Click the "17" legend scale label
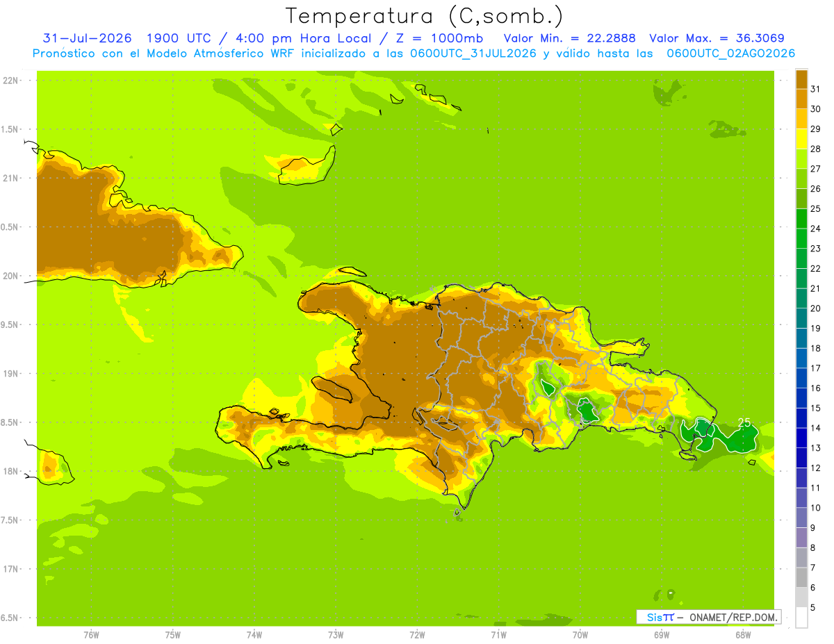 (x=815, y=368)
